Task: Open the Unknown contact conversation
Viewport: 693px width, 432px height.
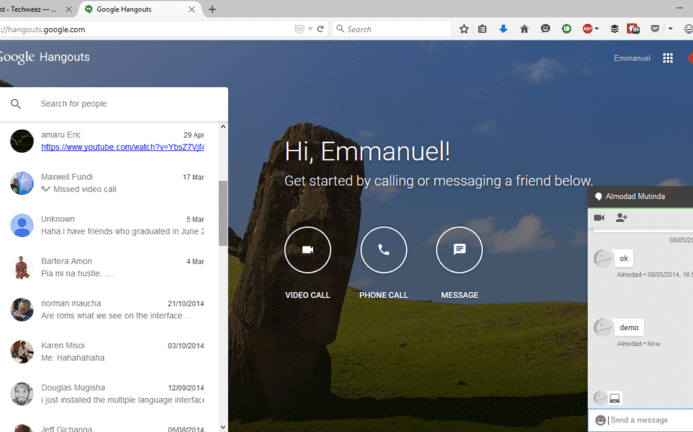Action: tap(109, 225)
